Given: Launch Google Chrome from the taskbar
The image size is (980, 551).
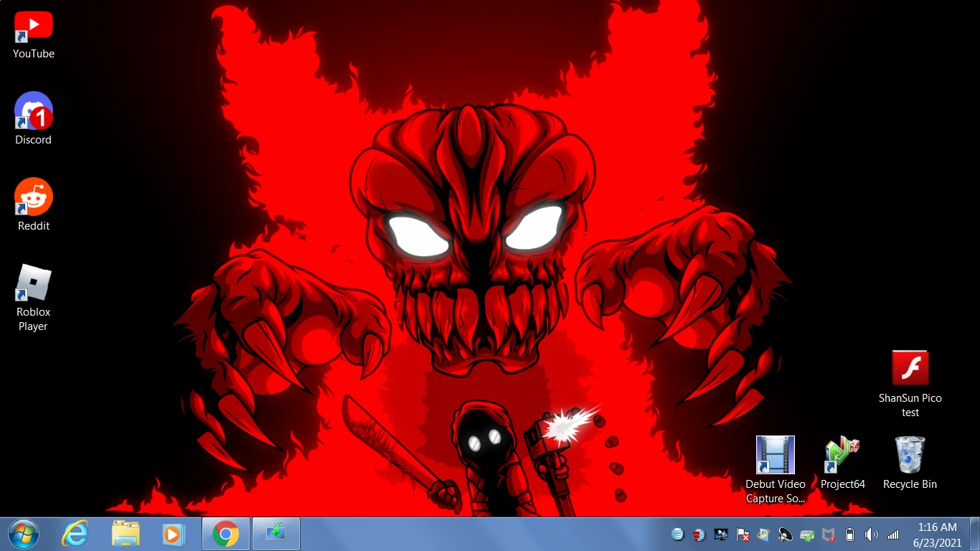Looking at the screenshot, I should (x=225, y=534).
